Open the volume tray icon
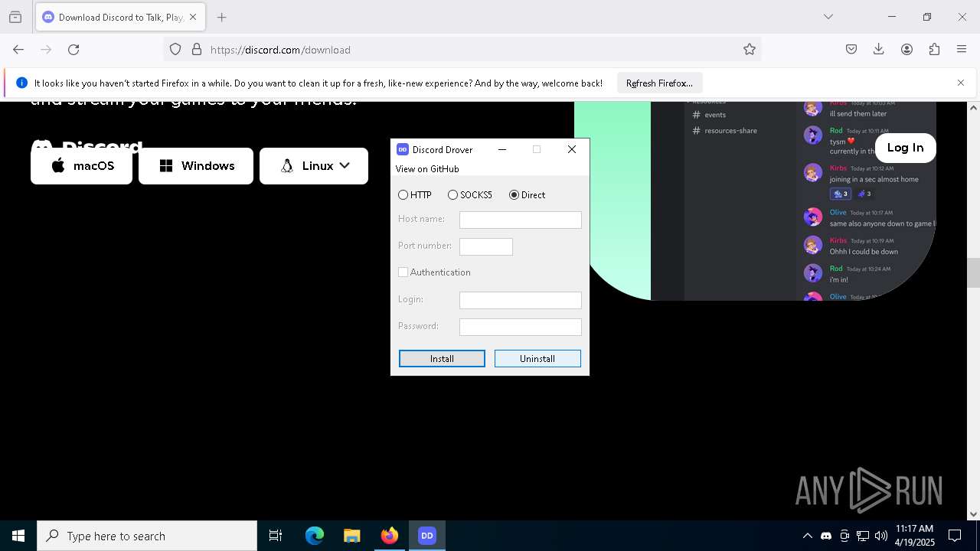The image size is (980, 551). [x=881, y=536]
